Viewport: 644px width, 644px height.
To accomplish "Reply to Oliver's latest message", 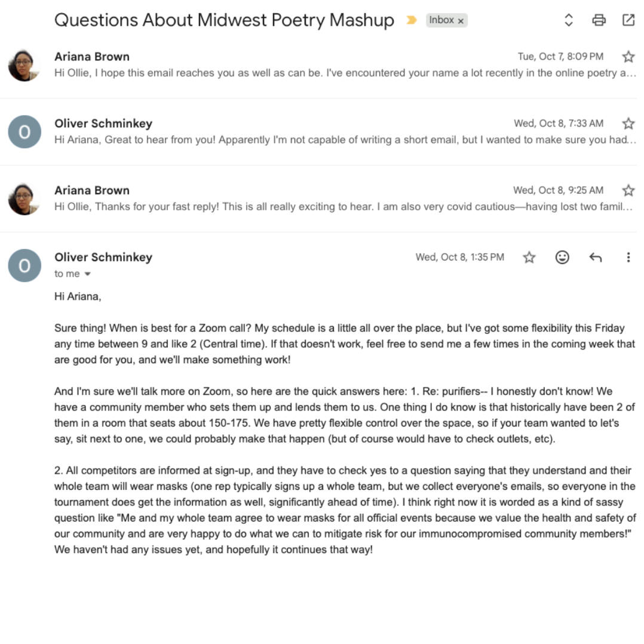I will coord(596,257).
